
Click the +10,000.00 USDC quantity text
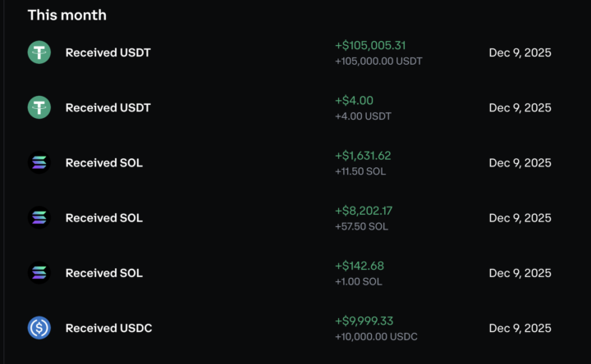pos(376,337)
